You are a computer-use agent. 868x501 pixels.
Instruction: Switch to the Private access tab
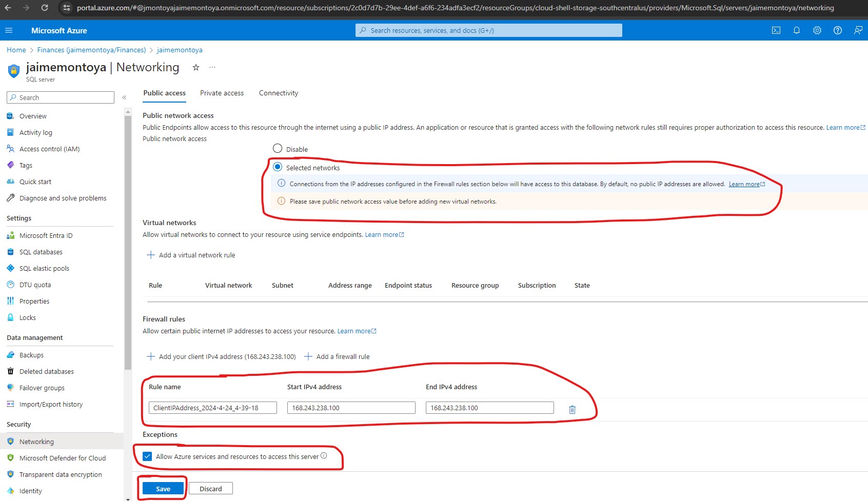tap(222, 93)
